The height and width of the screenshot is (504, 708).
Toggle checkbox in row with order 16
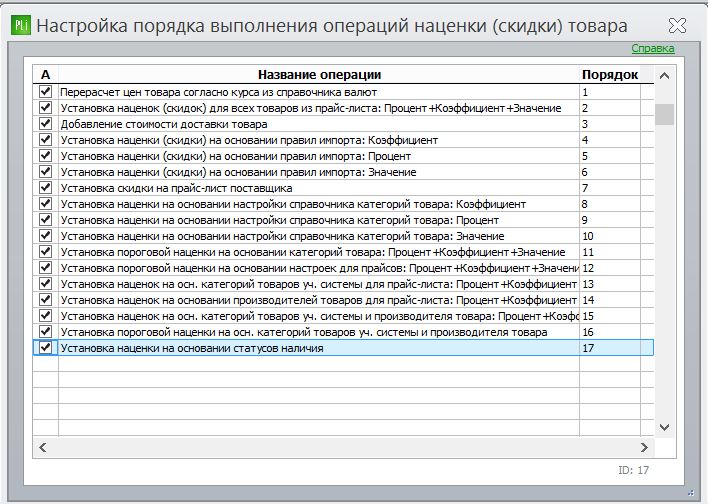coord(45,331)
